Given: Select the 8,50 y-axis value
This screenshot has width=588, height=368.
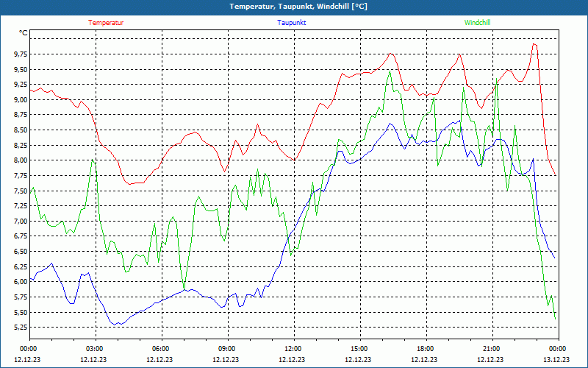Looking at the screenshot, I should (21, 130).
